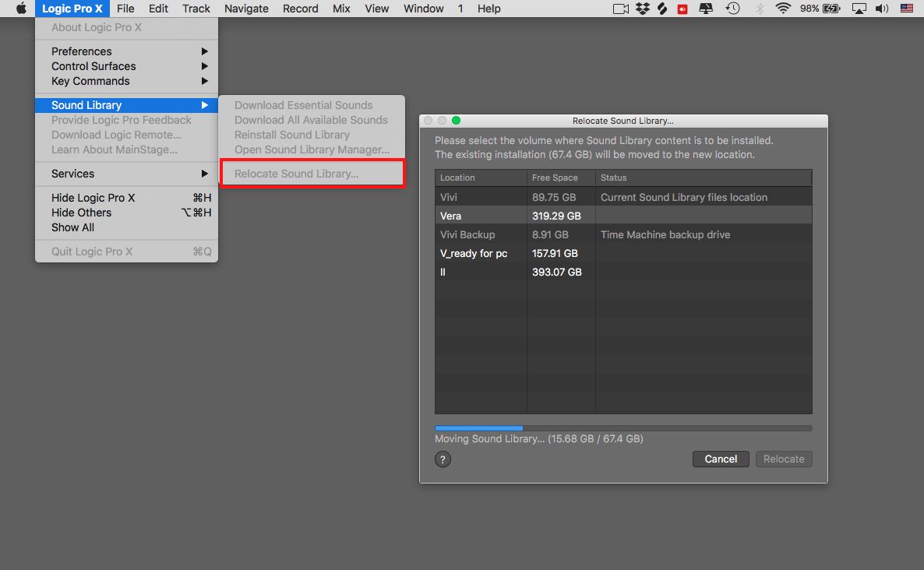Click the Bluetooth status icon
This screenshot has width=924, height=570.
click(x=760, y=9)
